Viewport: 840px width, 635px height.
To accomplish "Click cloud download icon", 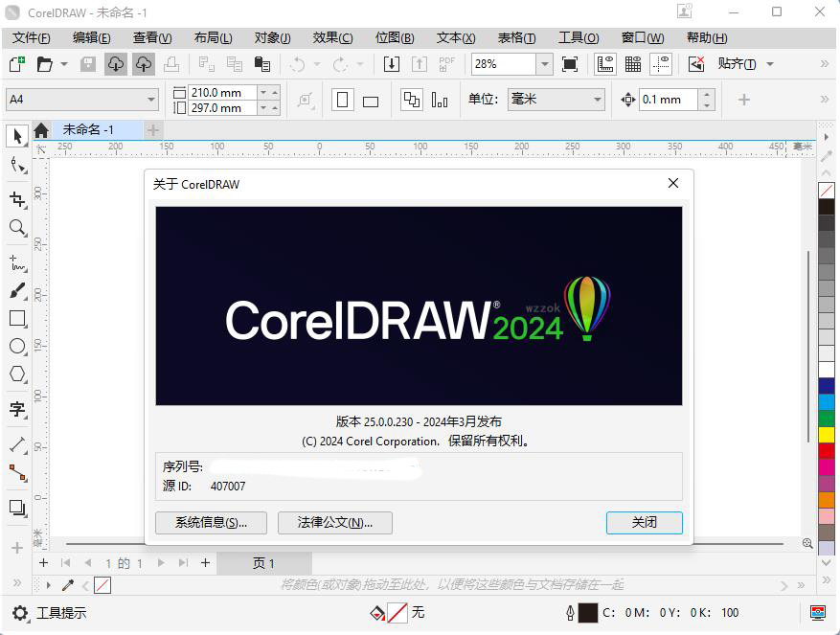I will coord(116,64).
